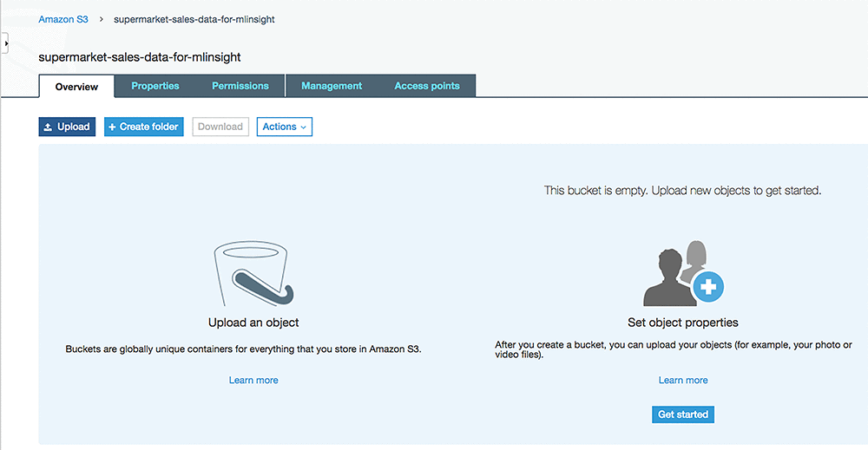The image size is (868, 450).
Task: Follow Learn more under Set object properties
Action: 683,381
